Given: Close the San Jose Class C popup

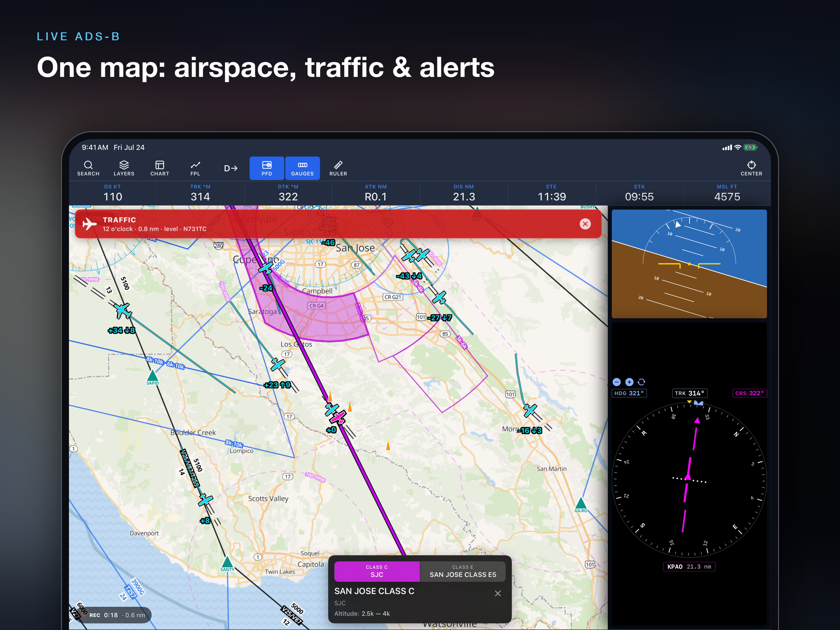Looking at the screenshot, I should click(498, 593).
